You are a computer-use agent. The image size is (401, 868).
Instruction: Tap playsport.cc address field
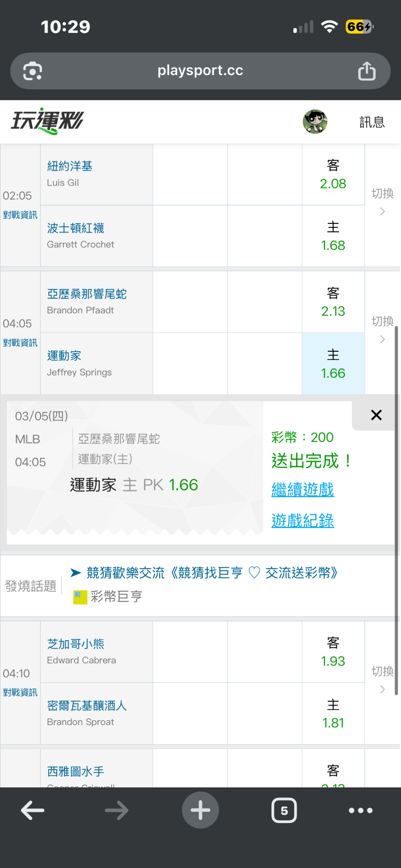(200, 71)
